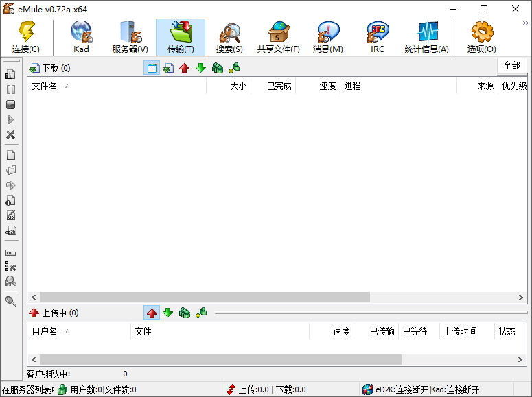Switch to Transfers (传输) page
Screen dimensions: 532x397
click(x=181, y=37)
